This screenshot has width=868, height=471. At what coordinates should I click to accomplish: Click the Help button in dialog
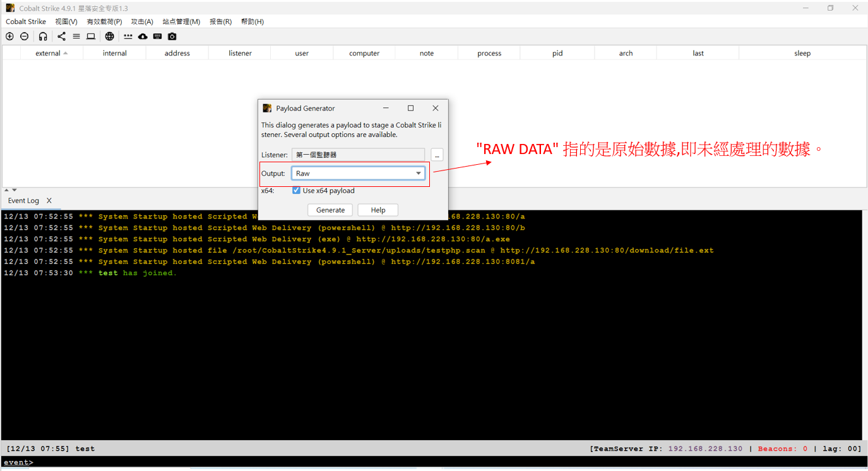tap(378, 210)
